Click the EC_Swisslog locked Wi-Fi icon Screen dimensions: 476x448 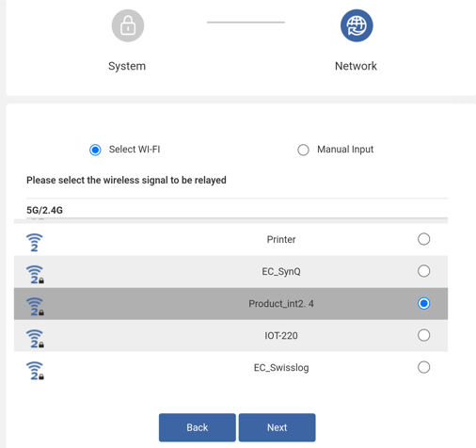click(x=35, y=371)
